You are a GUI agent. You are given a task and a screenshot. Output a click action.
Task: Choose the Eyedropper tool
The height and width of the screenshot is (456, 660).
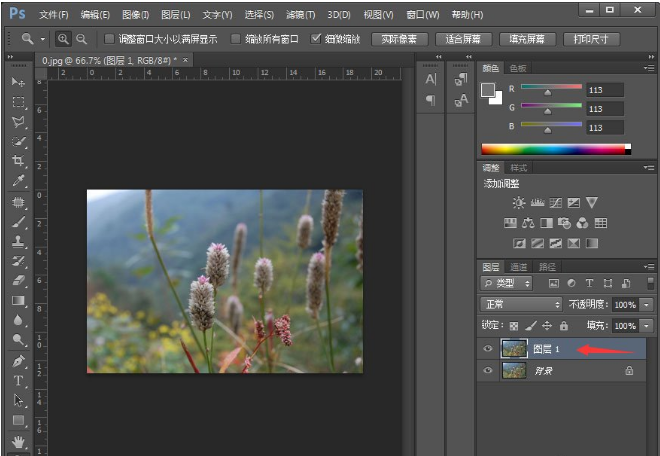(x=18, y=181)
